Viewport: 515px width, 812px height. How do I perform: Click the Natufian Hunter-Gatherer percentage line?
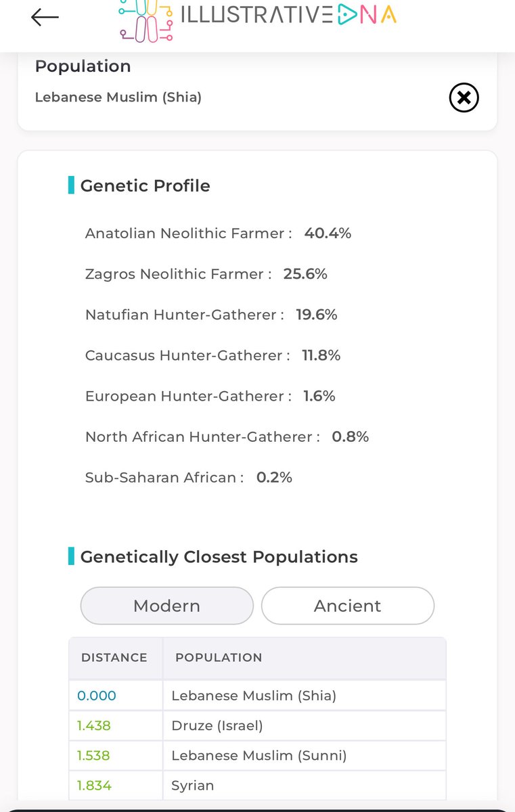coord(210,315)
